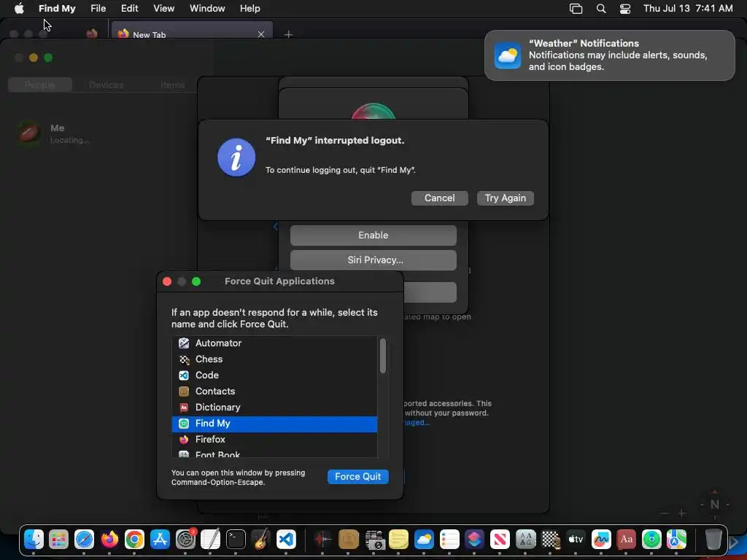Switch to Items tab in Find My
Viewport: 747px width, 560px height.
[x=172, y=85]
